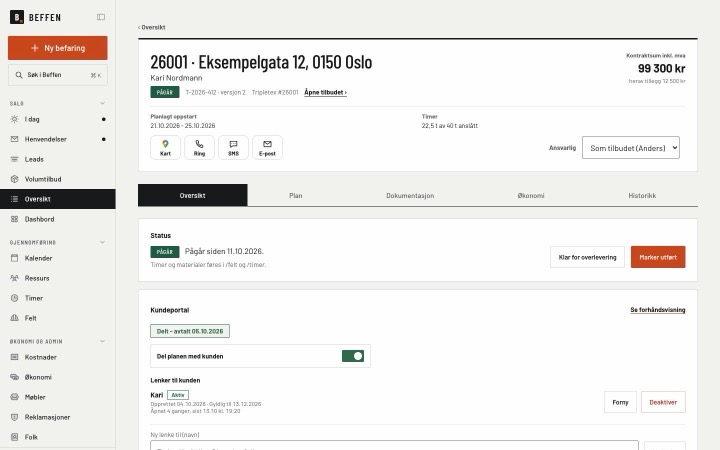Image resolution: width=720 pixels, height=450 pixels.
Task: Send SMS to the customer
Action: coord(233,147)
